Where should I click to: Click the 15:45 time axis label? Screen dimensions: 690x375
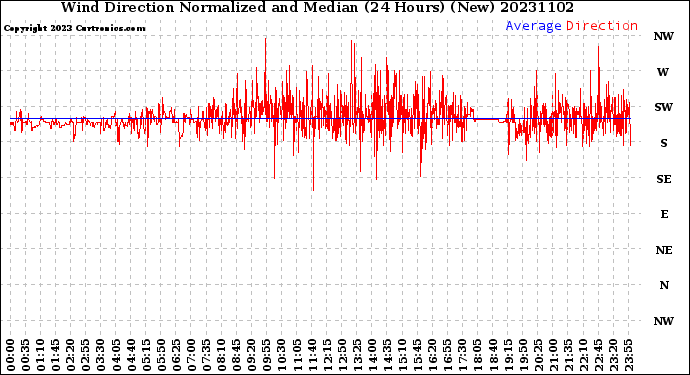(418, 355)
